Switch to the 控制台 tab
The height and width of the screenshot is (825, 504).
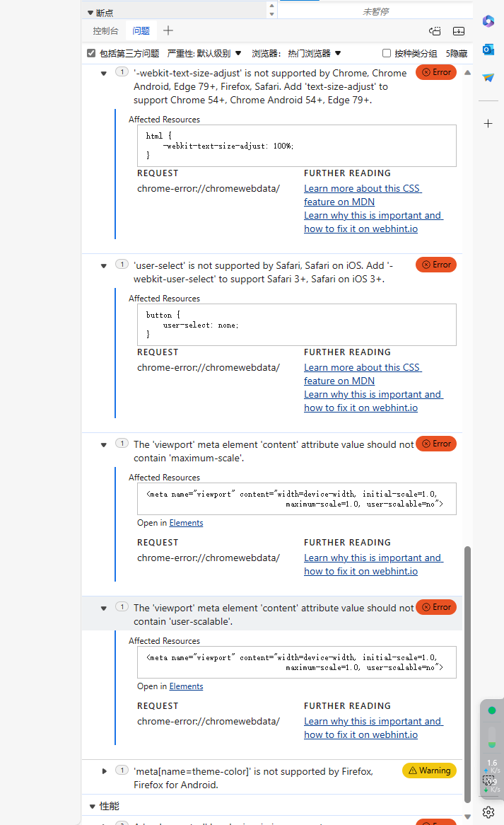coord(105,31)
